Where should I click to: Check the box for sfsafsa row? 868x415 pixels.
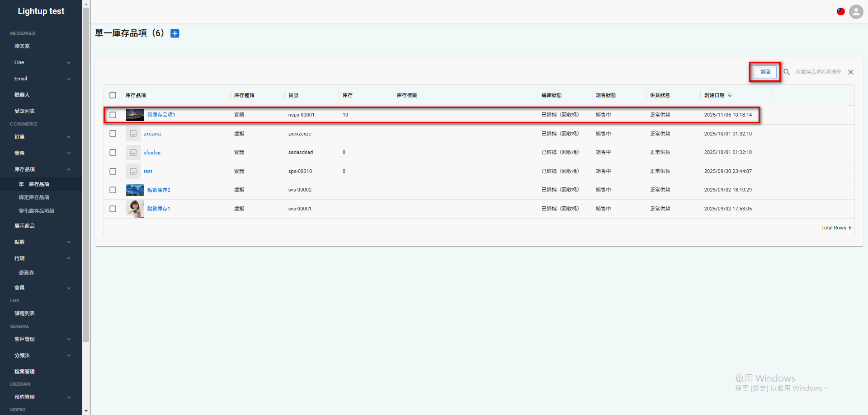pos(113,153)
